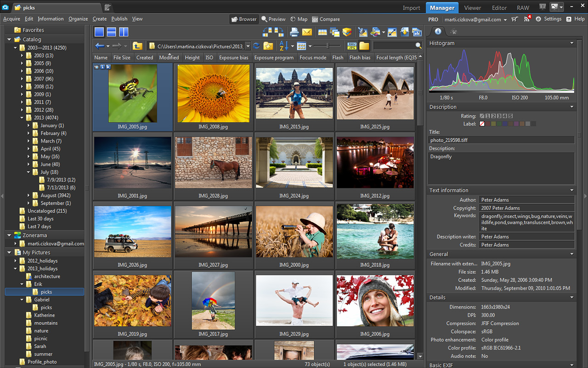Click the thumbnail size slider

pos(327,46)
